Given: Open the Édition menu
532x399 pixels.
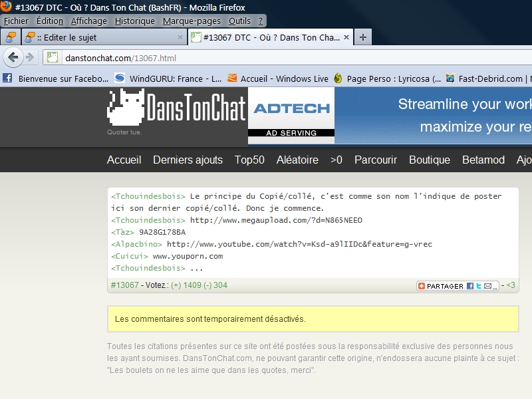Looking at the screenshot, I should pyautogui.click(x=50, y=21).
